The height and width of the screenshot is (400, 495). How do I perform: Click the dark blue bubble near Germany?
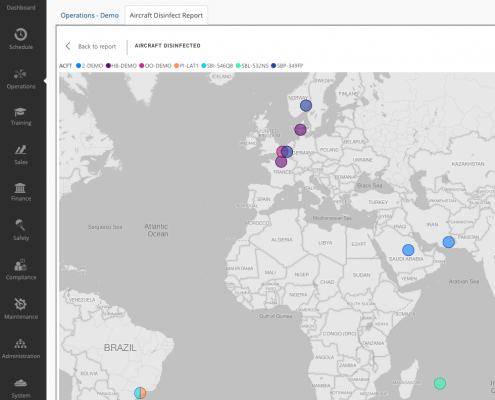point(287,152)
